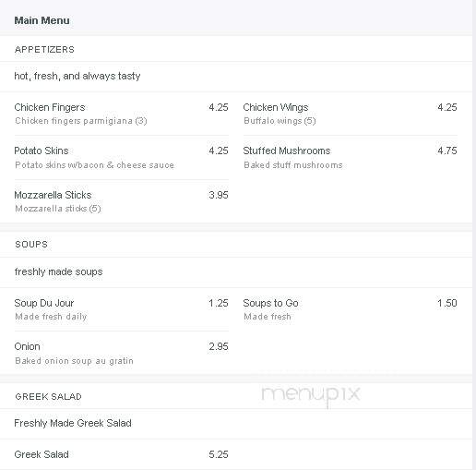
Task: Choose the Stuffed Mushrooms item
Action: click(287, 151)
